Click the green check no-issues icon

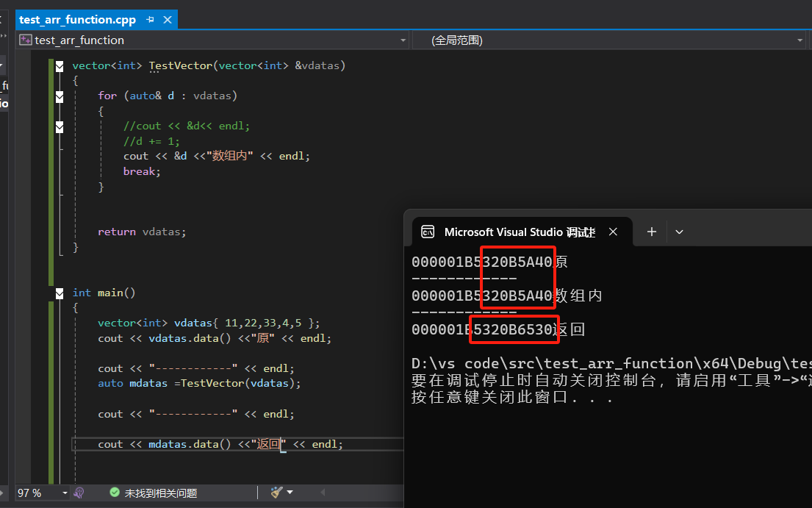tap(115, 493)
